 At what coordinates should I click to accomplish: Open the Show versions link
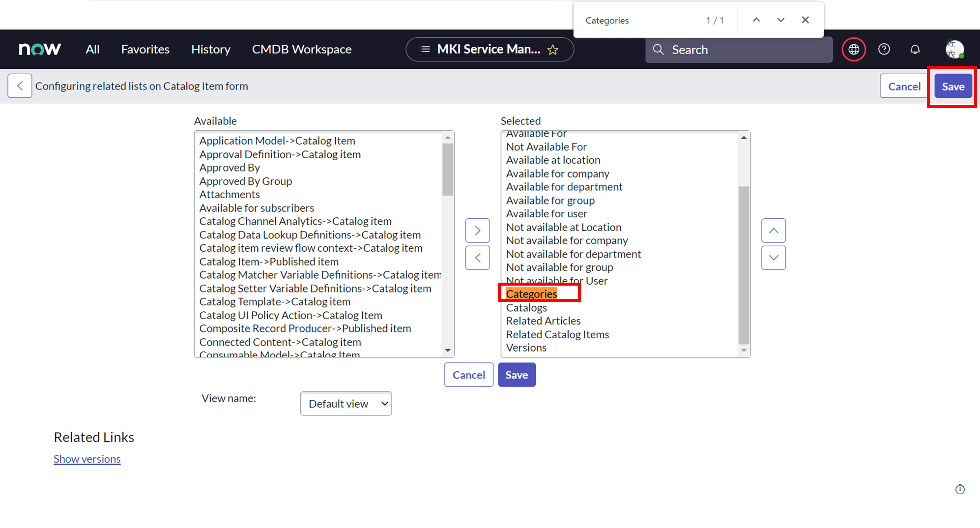(87, 459)
